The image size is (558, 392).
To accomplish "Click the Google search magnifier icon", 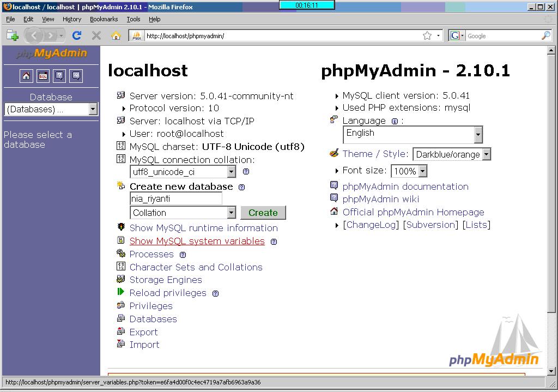I will coord(545,35).
